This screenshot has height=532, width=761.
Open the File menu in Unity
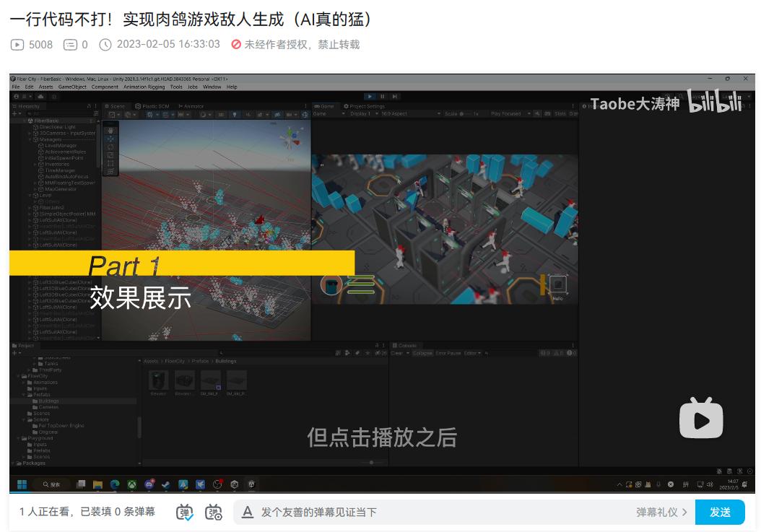pyautogui.click(x=16, y=87)
